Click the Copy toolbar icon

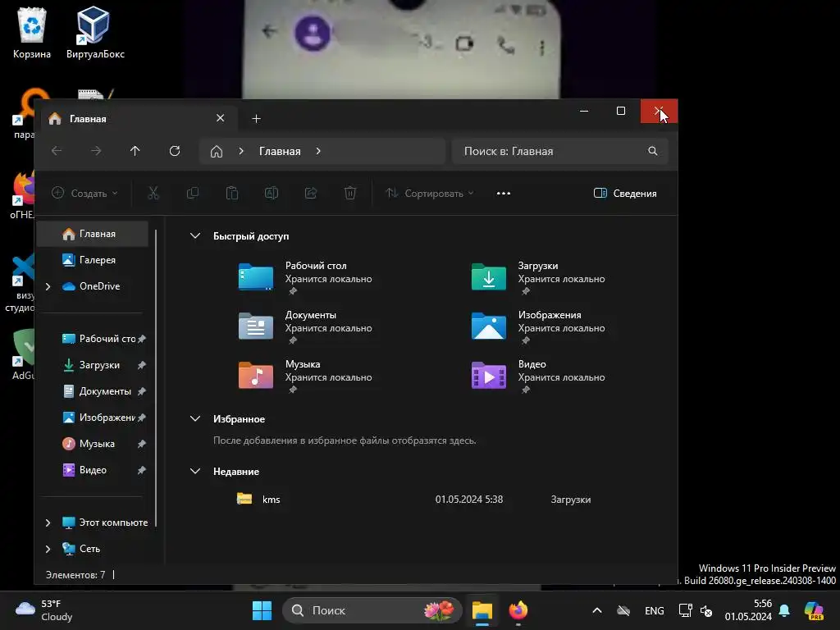[192, 193]
